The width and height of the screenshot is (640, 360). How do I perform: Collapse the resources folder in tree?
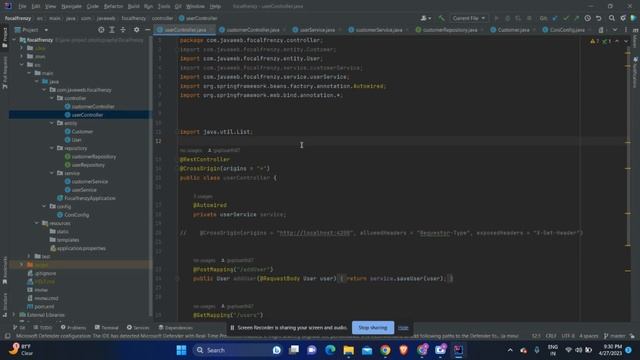point(37,223)
